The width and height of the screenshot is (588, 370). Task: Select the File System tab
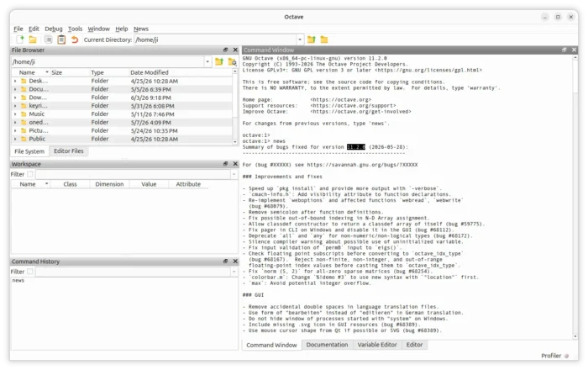(29, 151)
